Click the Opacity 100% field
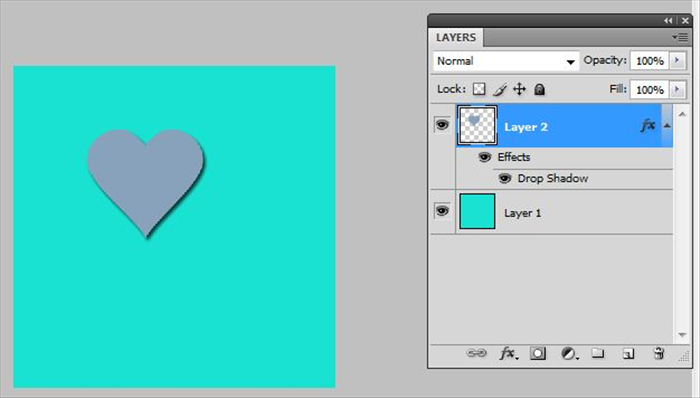The height and width of the screenshot is (398, 700). click(x=649, y=61)
